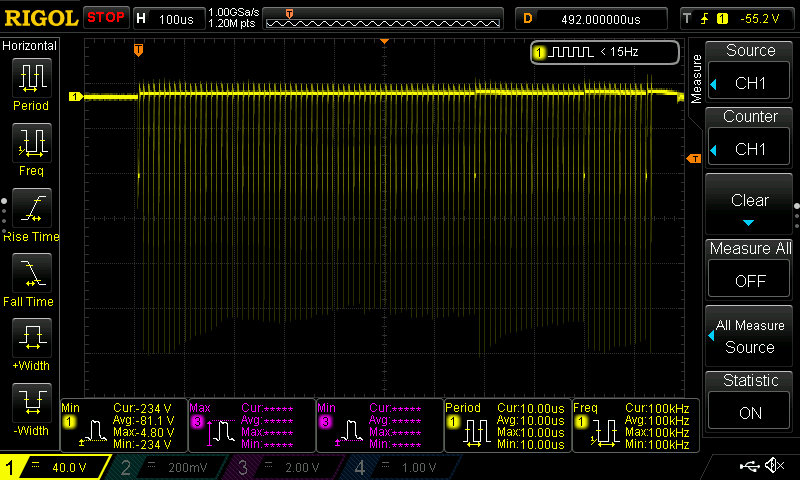The image size is (800, 480).
Task: Click the speaker sound icon
Action: [773, 466]
